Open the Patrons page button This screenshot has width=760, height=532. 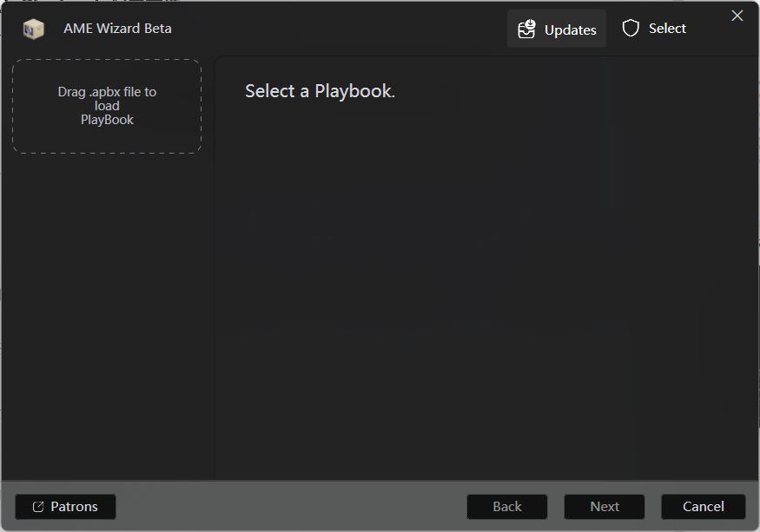pyautogui.click(x=65, y=507)
